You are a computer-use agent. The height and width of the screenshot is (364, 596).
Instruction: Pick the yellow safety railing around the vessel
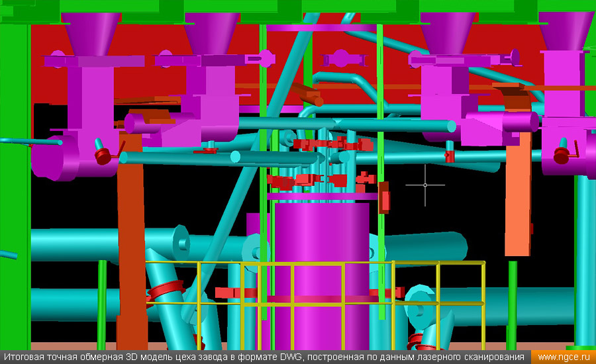click(x=315, y=305)
